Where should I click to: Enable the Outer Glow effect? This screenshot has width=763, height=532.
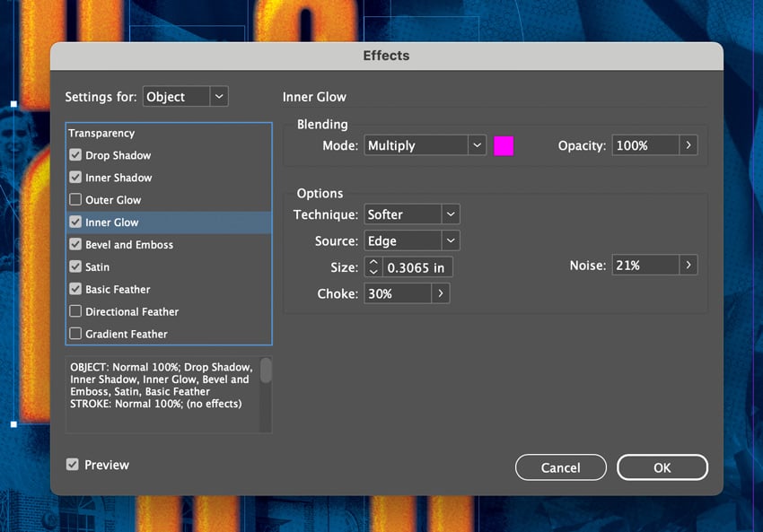[75, 199]
